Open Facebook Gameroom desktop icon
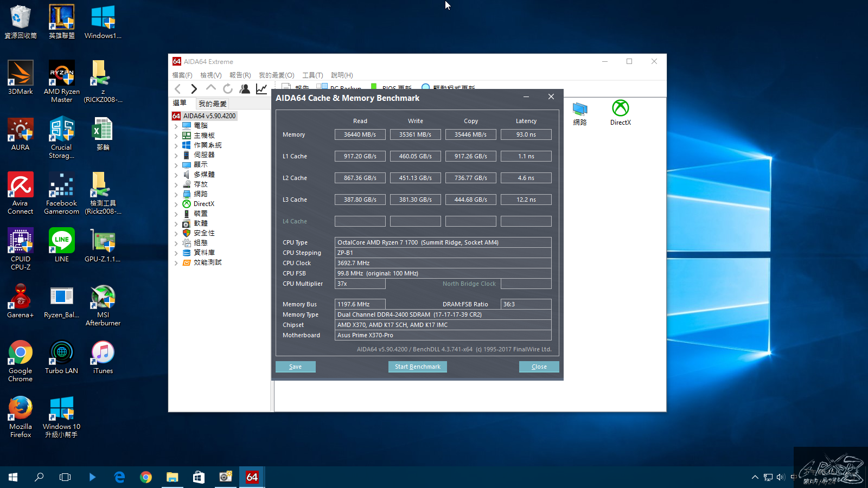 tap(62, 194)
